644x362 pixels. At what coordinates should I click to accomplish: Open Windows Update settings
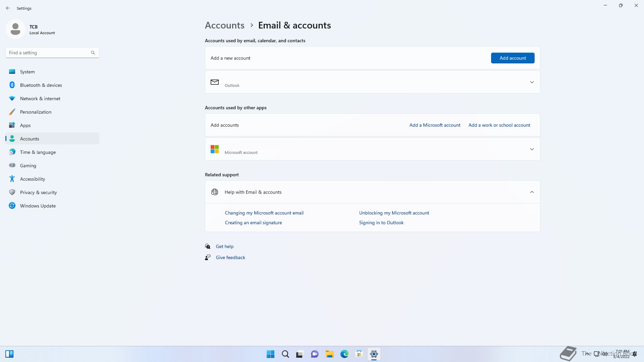coord(52,206)
